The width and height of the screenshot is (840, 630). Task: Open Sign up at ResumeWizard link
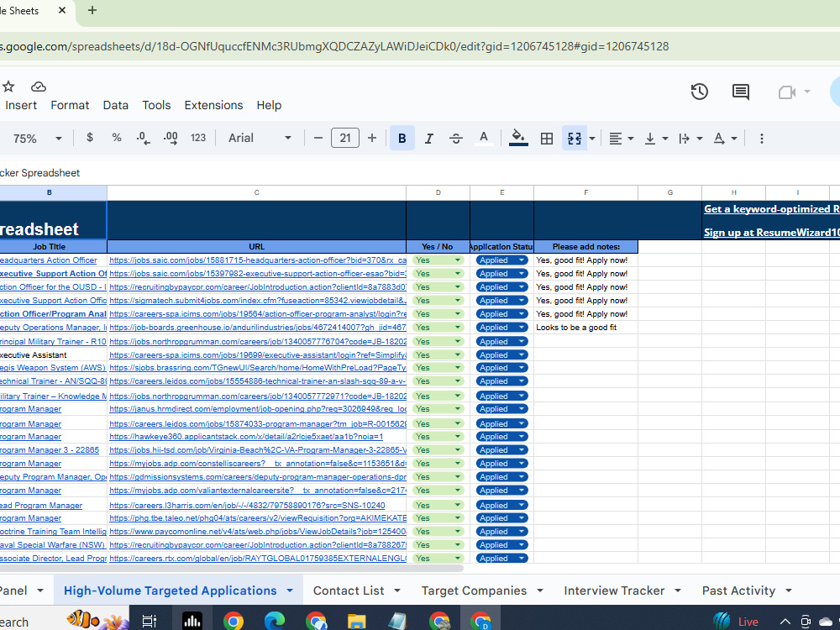pyautogui.click(x=771, y=233)
